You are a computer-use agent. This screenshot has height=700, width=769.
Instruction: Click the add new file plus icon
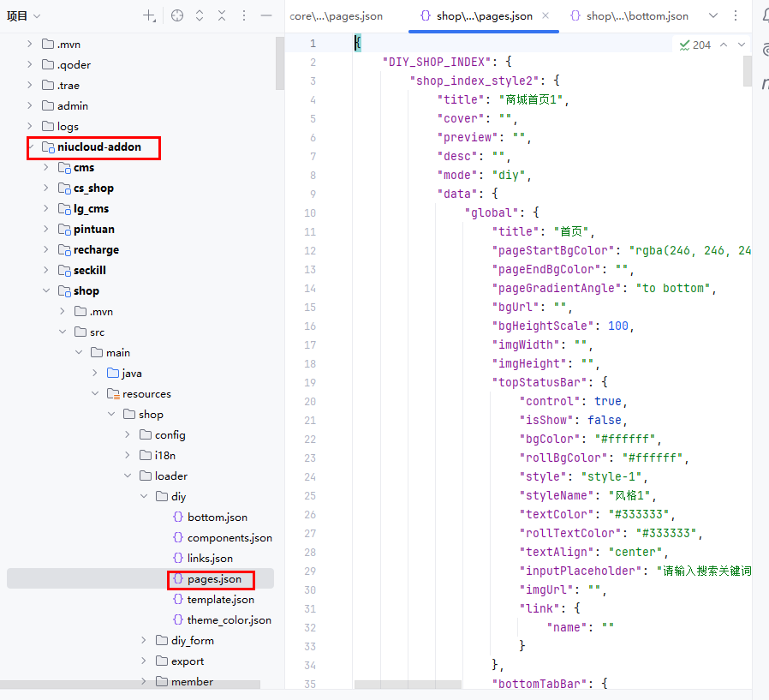point(150,15)
